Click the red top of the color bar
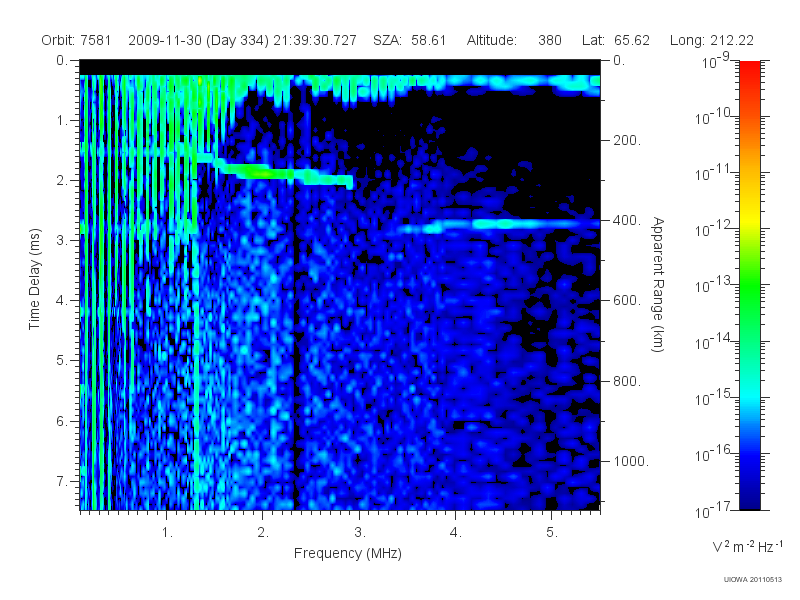This screenshot has height=600, width=800. tap(750, 69)
